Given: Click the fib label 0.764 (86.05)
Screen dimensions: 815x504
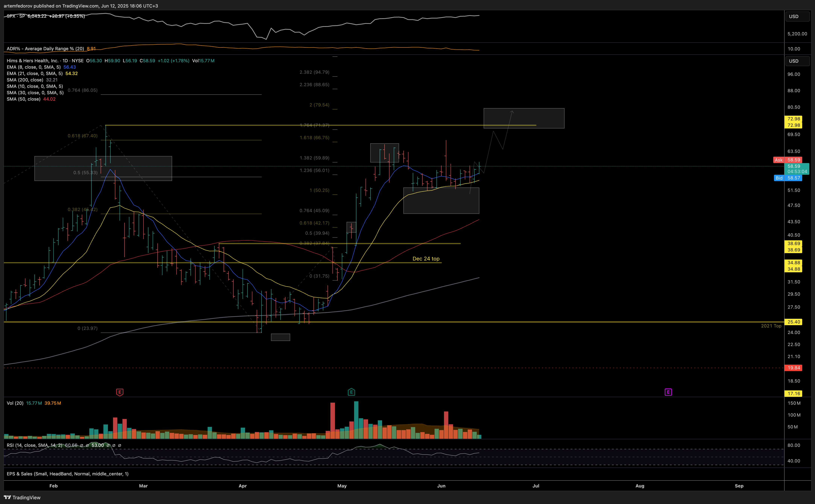Looking at the screenshot, I should (x=83, y=90).
